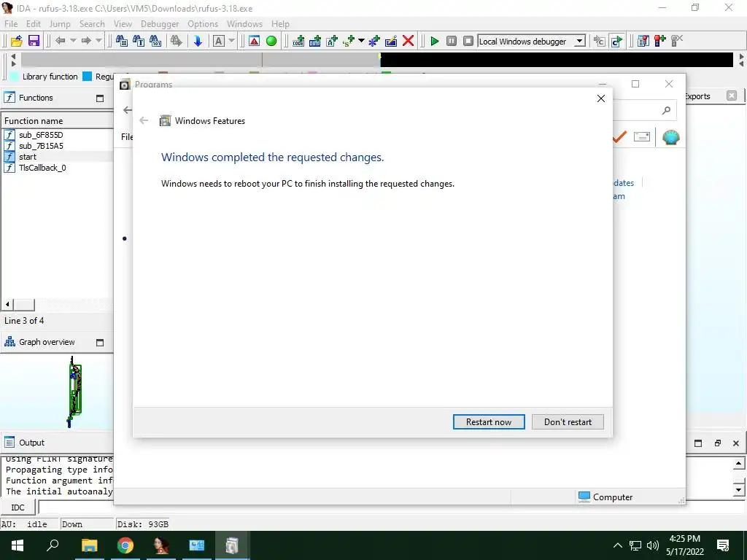
Task: Open the Search menu in IDA
Action: [x=92, y=24]
